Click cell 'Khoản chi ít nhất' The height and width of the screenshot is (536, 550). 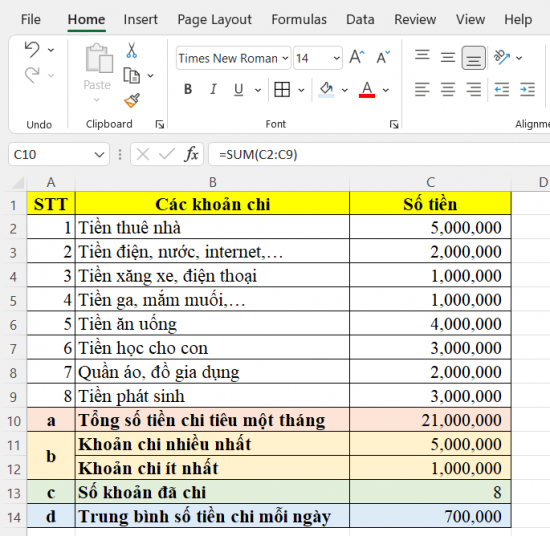[x=212, y=468]
